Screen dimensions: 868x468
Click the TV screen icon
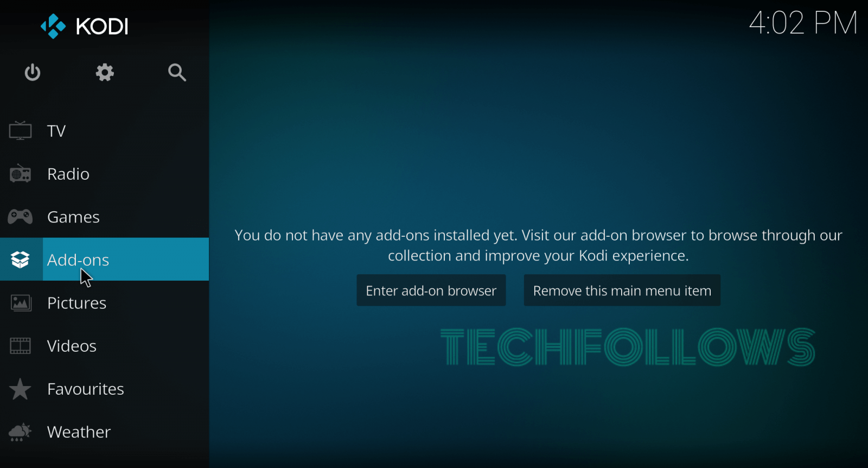tap(20, 131)
